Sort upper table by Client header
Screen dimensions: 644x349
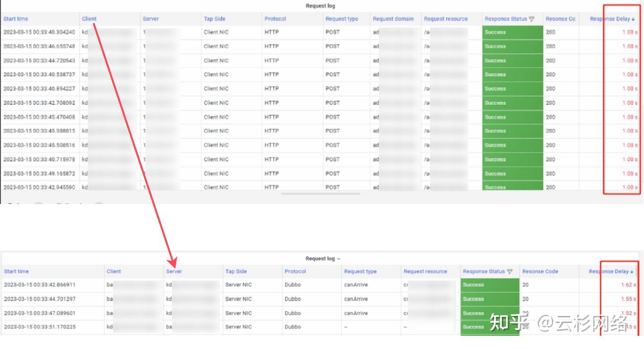click(x=89, y=19)
